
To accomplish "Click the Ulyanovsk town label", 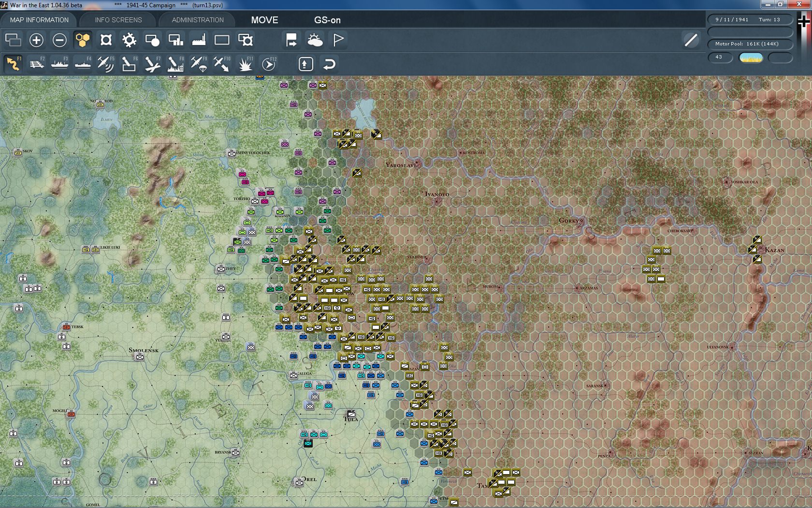I will [718, 347].
